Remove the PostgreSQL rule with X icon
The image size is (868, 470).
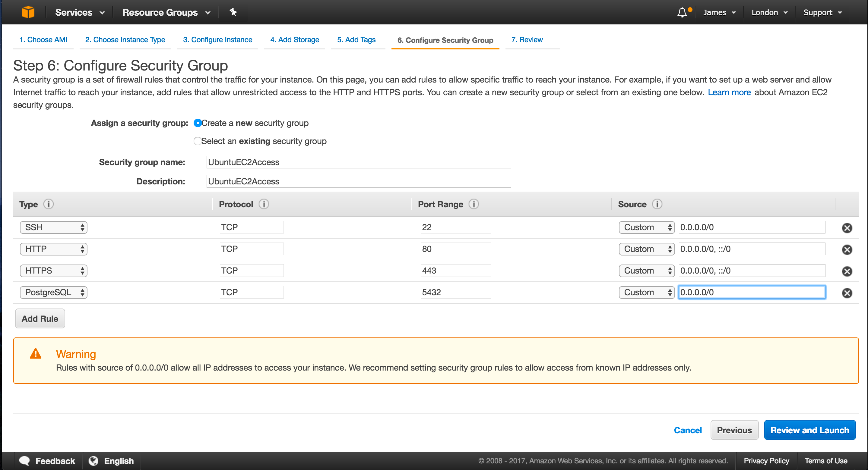click(847, 293)
